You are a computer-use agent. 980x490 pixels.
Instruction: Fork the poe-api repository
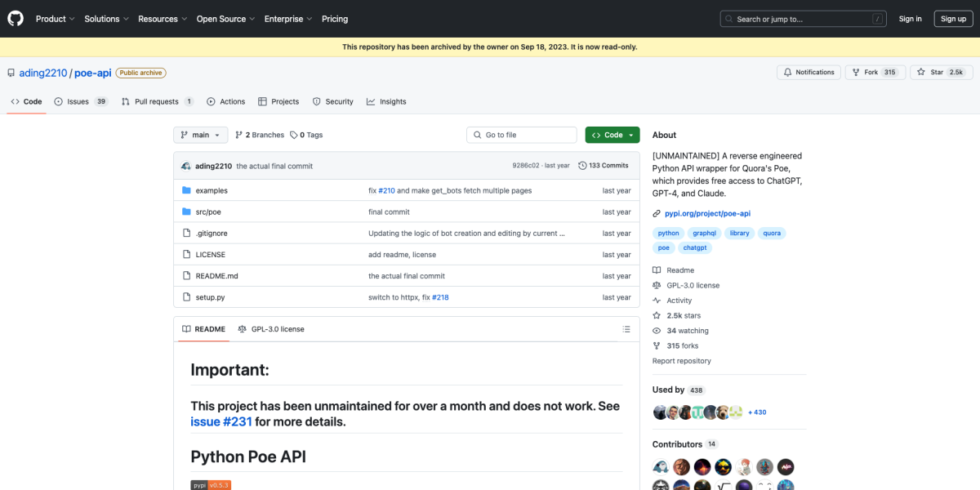pos(871,72)
